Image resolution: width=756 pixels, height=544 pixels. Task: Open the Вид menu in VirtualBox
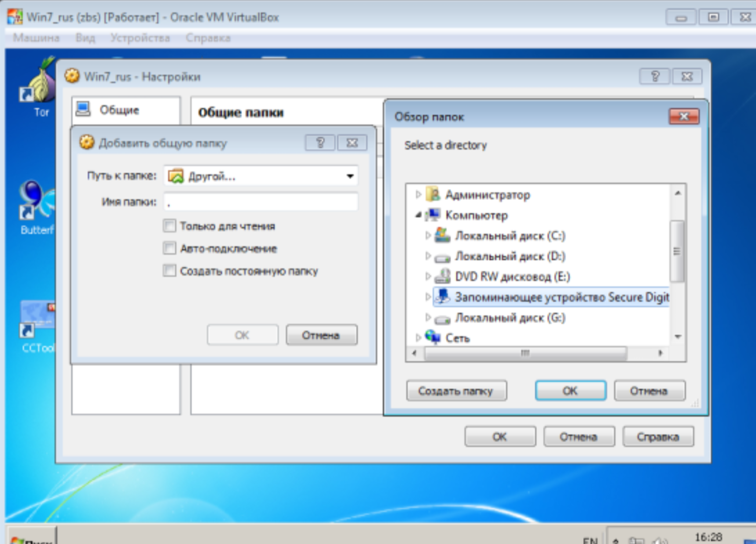tap(85, 38)
